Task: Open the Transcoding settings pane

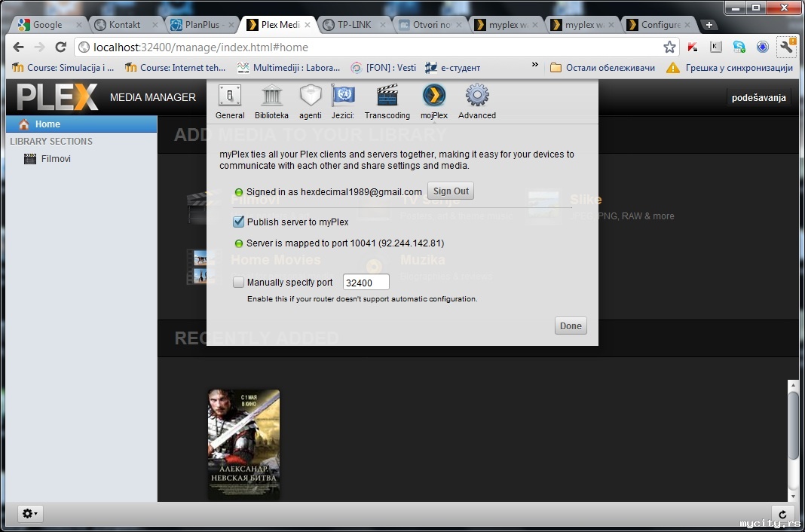Action: coord(387,102)
